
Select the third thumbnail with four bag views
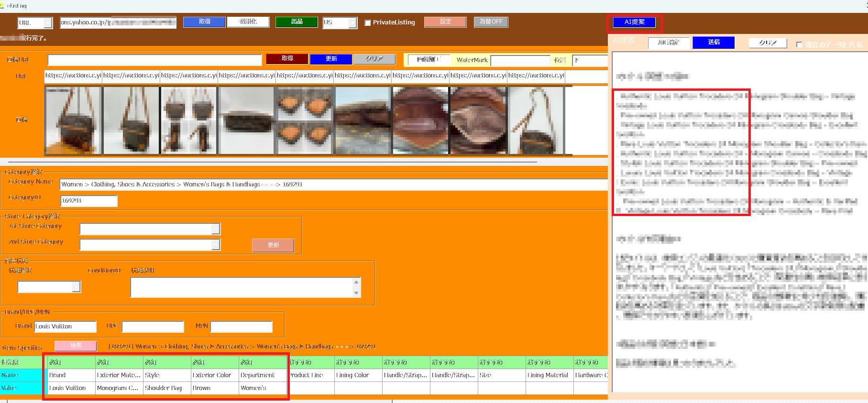[x=189, y=120]
